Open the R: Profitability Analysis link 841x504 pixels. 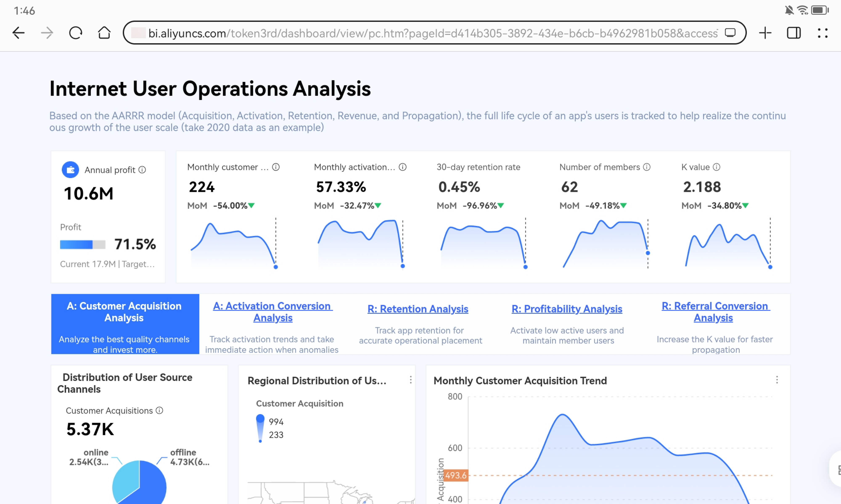(x=567, y=309)
